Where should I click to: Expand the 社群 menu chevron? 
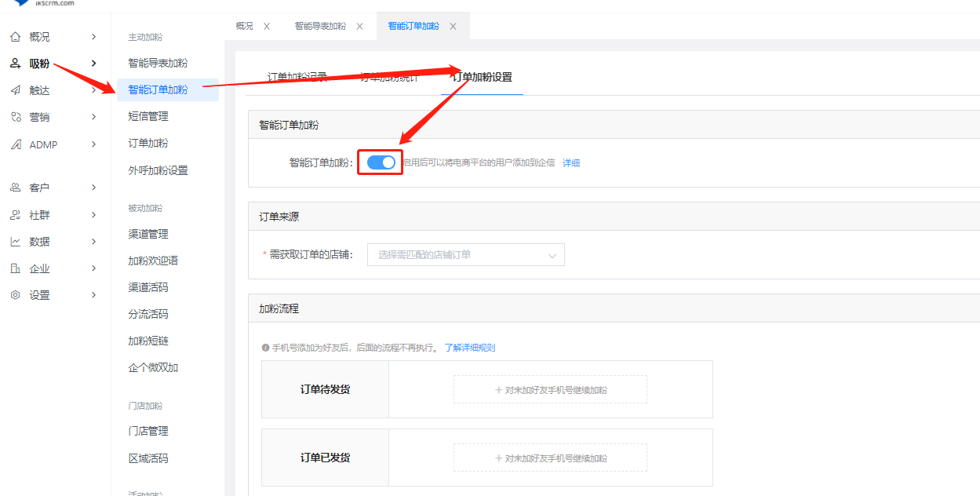93,215
